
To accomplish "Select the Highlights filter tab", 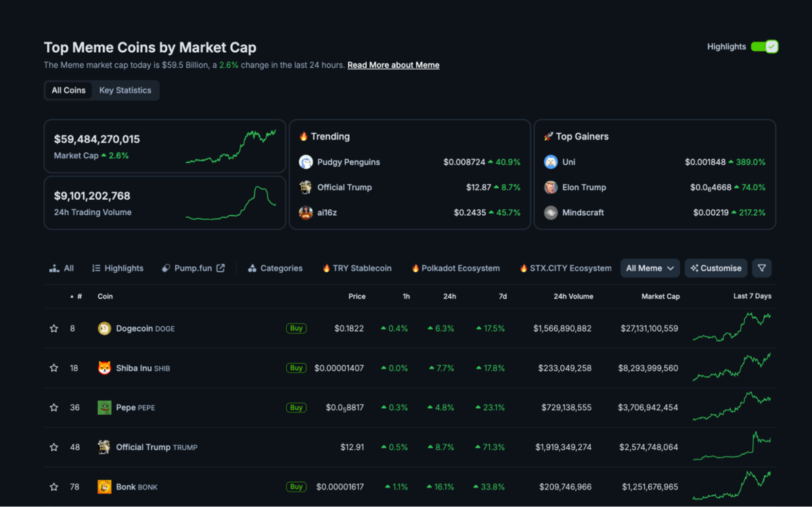I will pos(118,269).
